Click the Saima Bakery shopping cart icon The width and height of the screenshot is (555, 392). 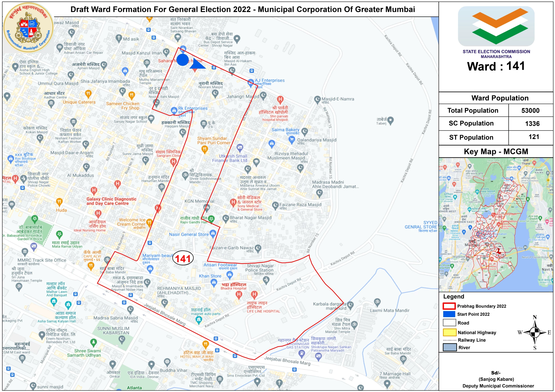pyautogui.click(x=292, y=139)
